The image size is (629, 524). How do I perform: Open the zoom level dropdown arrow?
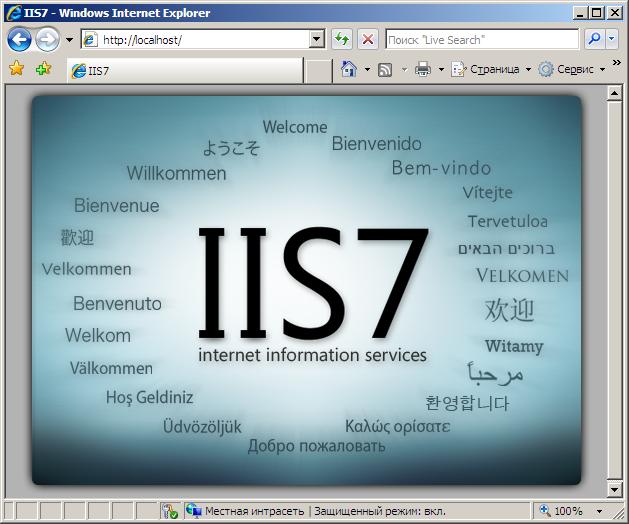click(x=599, y=511)
